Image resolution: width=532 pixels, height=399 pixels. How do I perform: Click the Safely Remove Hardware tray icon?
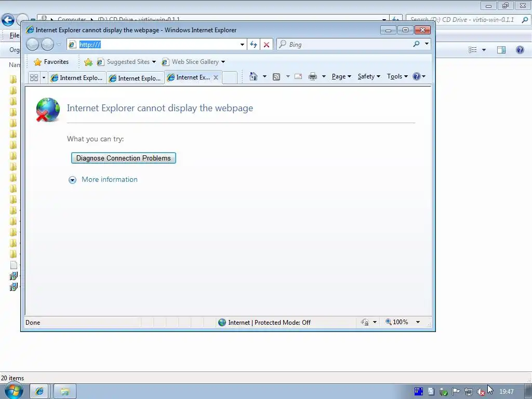pyautogui.click(x=443, y=392)
